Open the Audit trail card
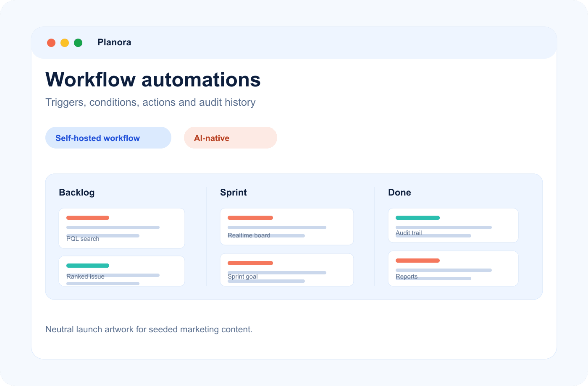Image resolution: width=588 pixels, height=386 pixels. pyautogui.click(x=453, y=225)
